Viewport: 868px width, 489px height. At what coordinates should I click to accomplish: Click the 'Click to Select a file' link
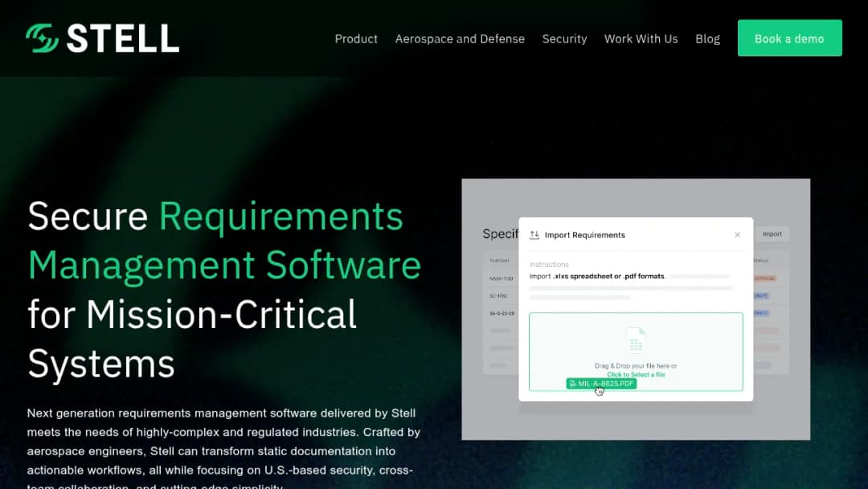(x=636, y=374)
